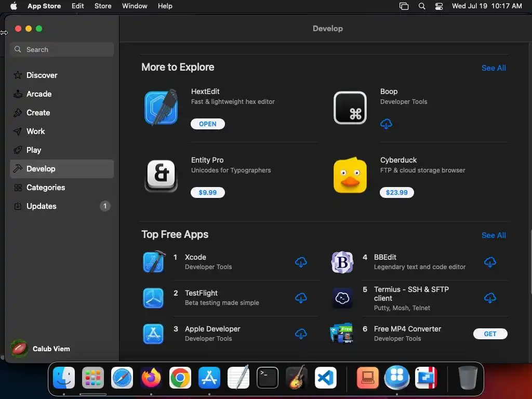Open TextEdit from the Dock
The width and height of the screenshot is (532, 399).
(238, 377)
